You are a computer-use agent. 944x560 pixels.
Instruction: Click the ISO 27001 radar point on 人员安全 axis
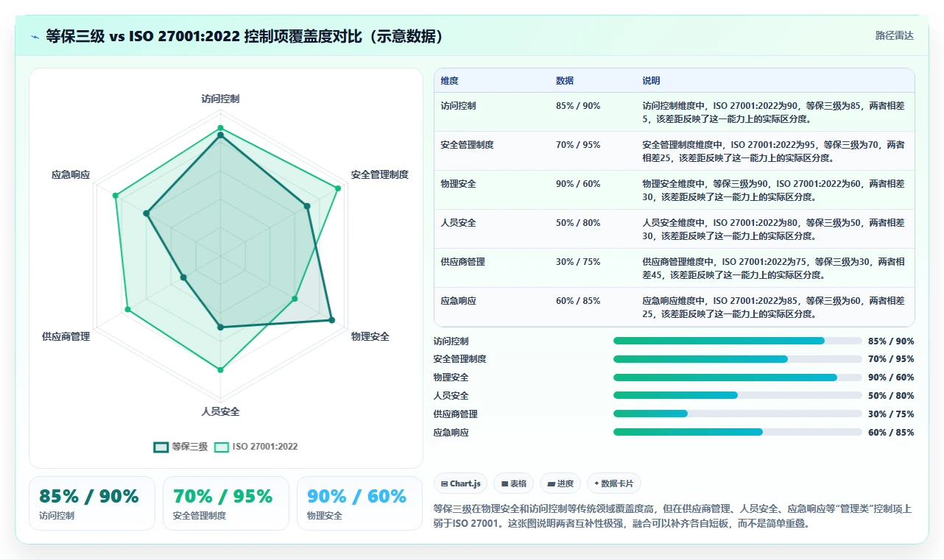(x=220, y=369)
